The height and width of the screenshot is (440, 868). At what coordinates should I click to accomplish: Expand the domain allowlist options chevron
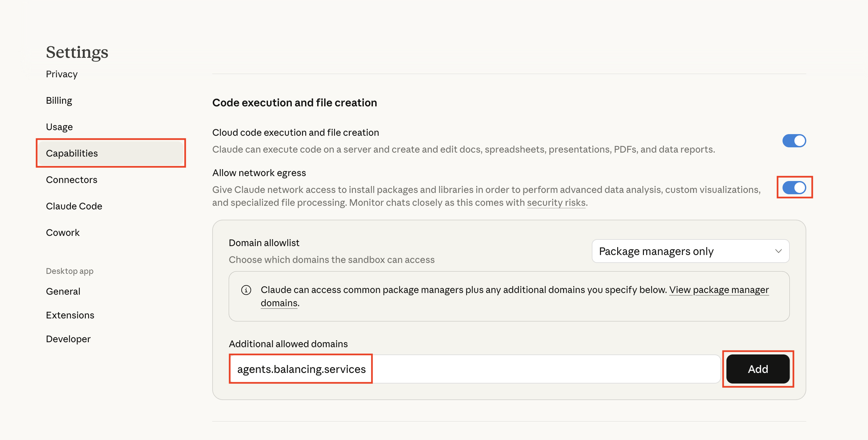tap(778, 251)
